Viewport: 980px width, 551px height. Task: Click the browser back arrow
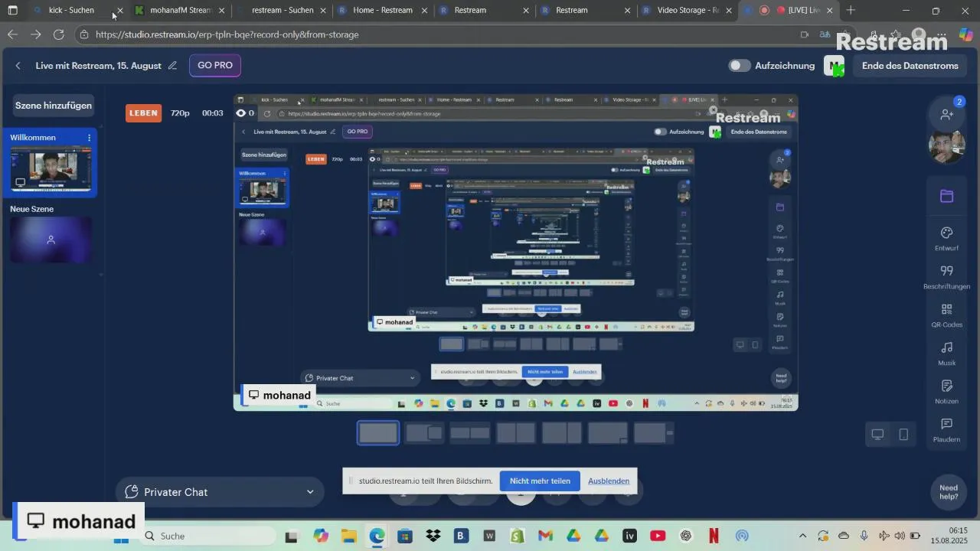(12, 34)
